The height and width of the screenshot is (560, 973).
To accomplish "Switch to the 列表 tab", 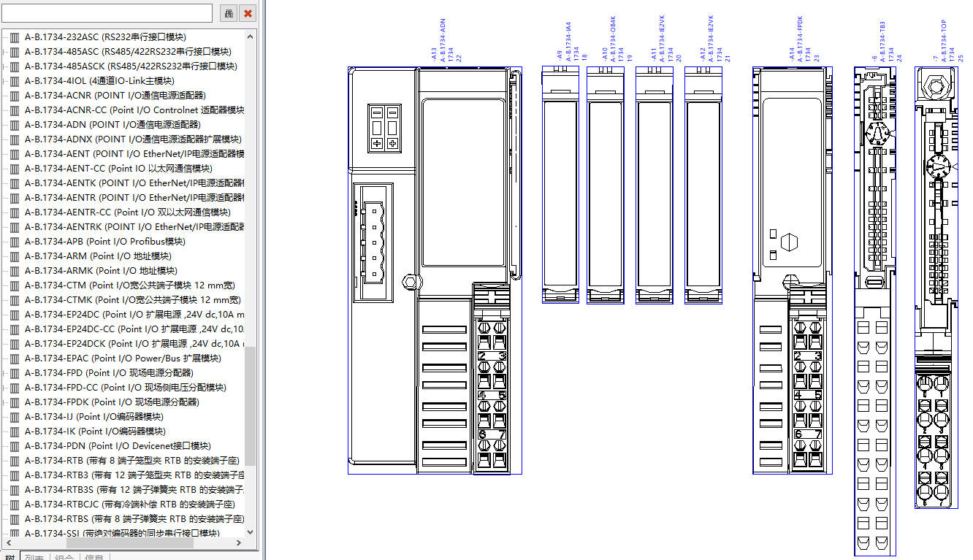I will 34,557.
